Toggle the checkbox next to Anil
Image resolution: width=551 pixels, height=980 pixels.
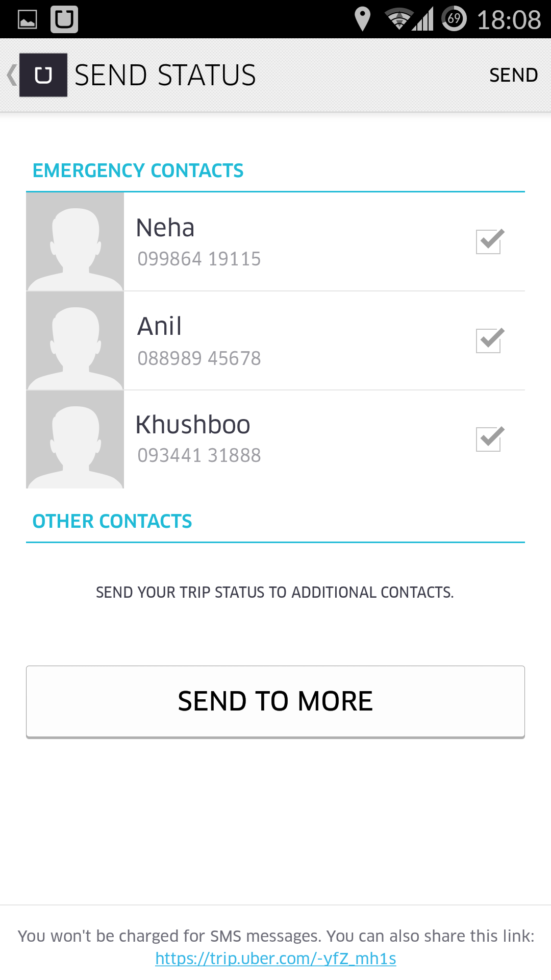click(x=489, y=340)
